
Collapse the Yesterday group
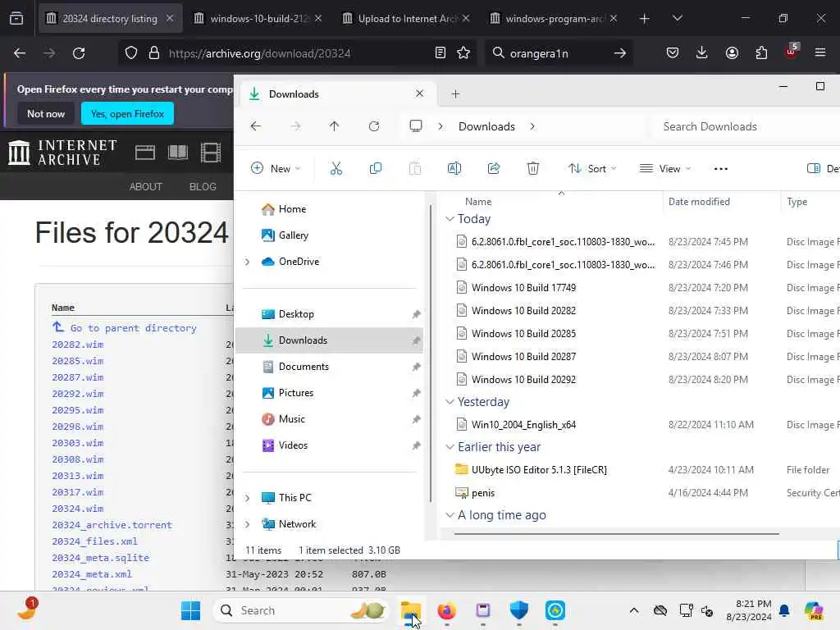click(450, 402)
